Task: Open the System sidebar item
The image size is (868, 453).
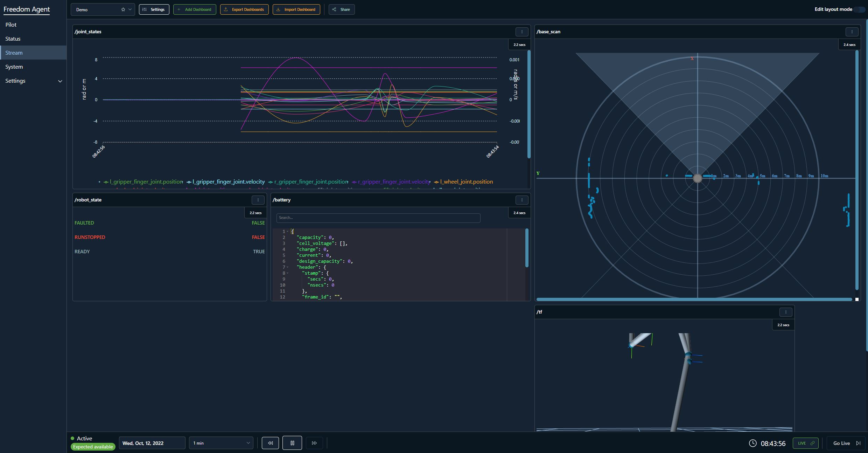Action: click(14, 67)
